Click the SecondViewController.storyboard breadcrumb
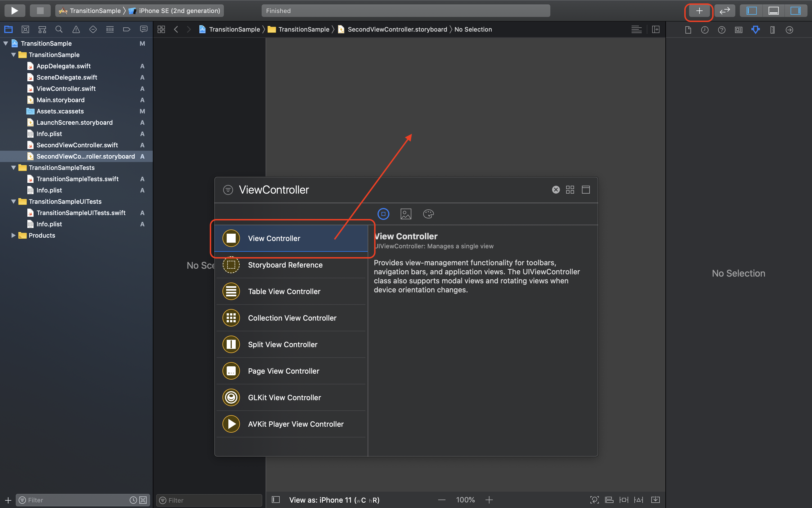This screenshot has height=508, width=812. (392, 30)
